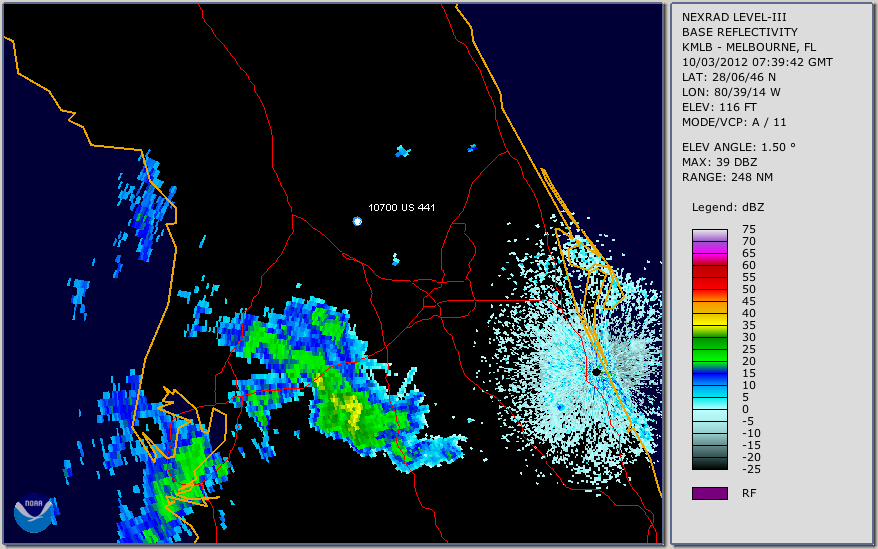
Task: Click the '10700 US 441' map label
Action: coord(401,207)
